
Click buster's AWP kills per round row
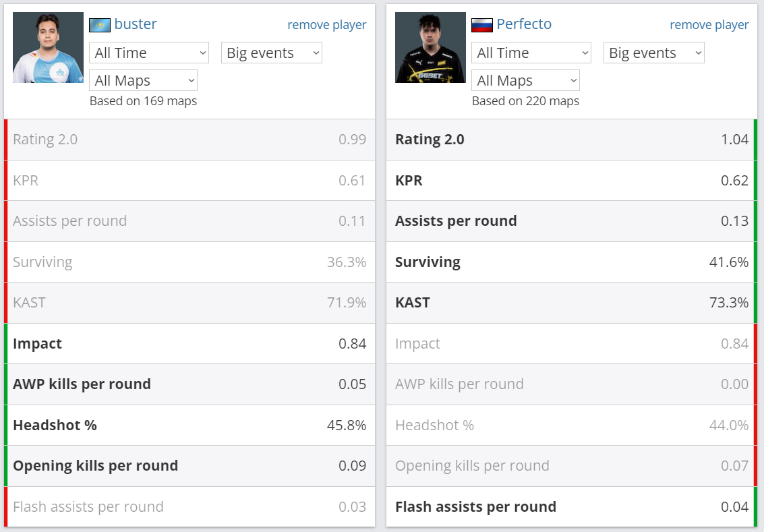(x=189, y=384)
